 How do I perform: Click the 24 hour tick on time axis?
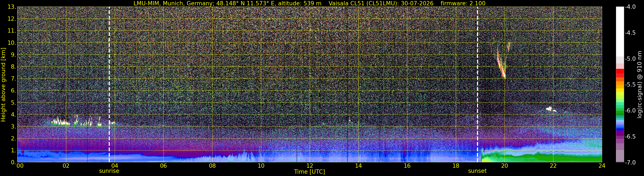pyautogui.click(x=602, y=166)
